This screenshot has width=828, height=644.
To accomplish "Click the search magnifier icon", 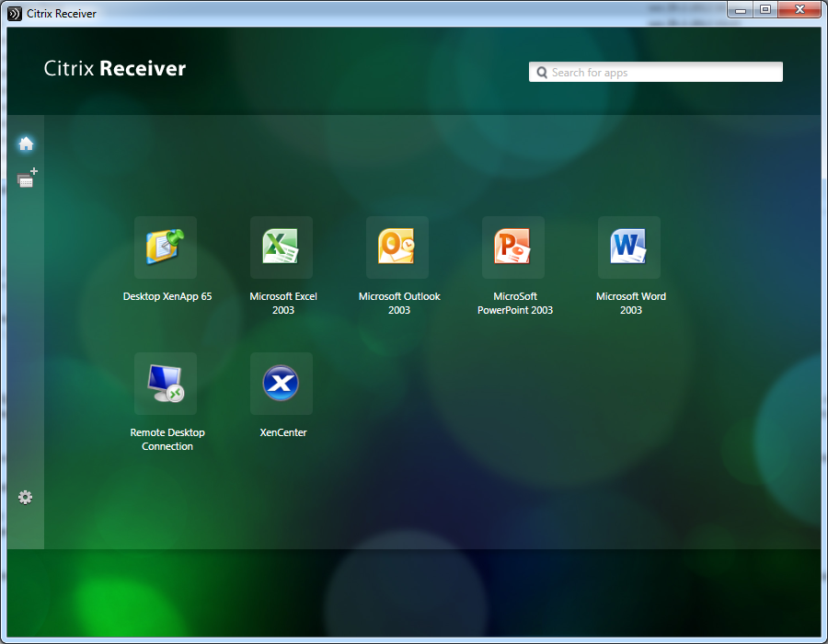I will tap(542, 73).
